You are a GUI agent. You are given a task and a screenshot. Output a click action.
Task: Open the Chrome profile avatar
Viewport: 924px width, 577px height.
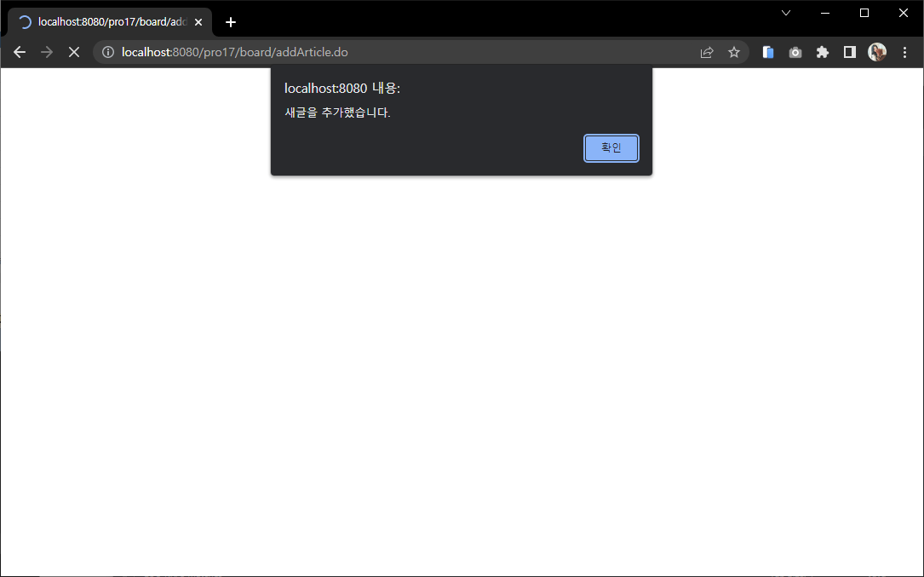coord(877,53)
